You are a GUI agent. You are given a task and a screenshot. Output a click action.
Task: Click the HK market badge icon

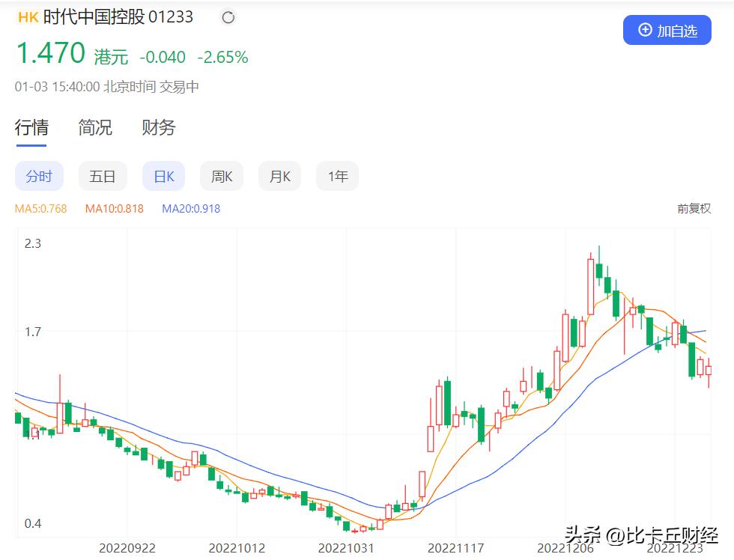(26, 16)
